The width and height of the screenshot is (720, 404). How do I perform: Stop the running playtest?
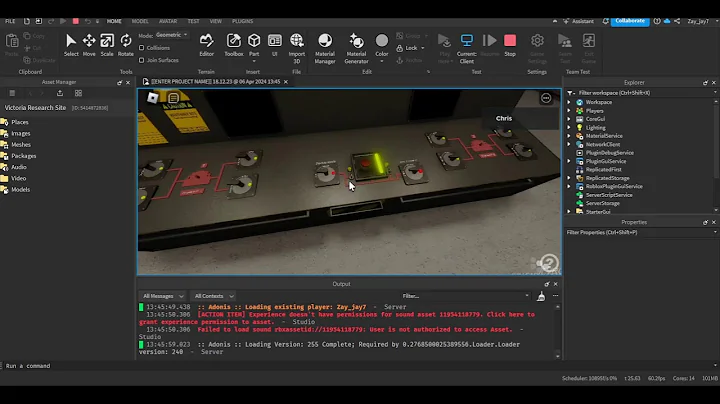[510, 45]
